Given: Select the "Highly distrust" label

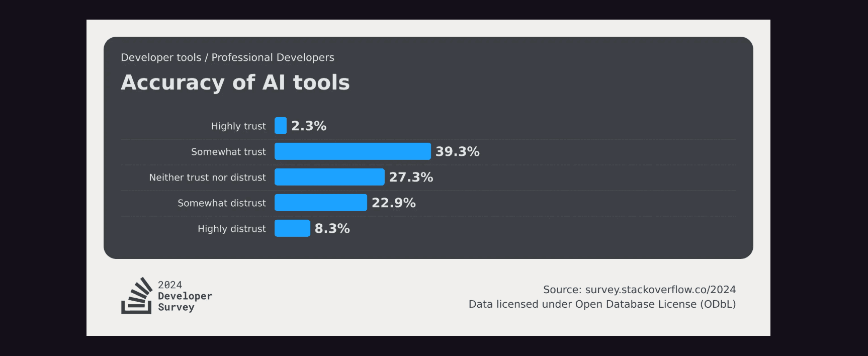Looking at the screenshot, I should click(232, 229).
